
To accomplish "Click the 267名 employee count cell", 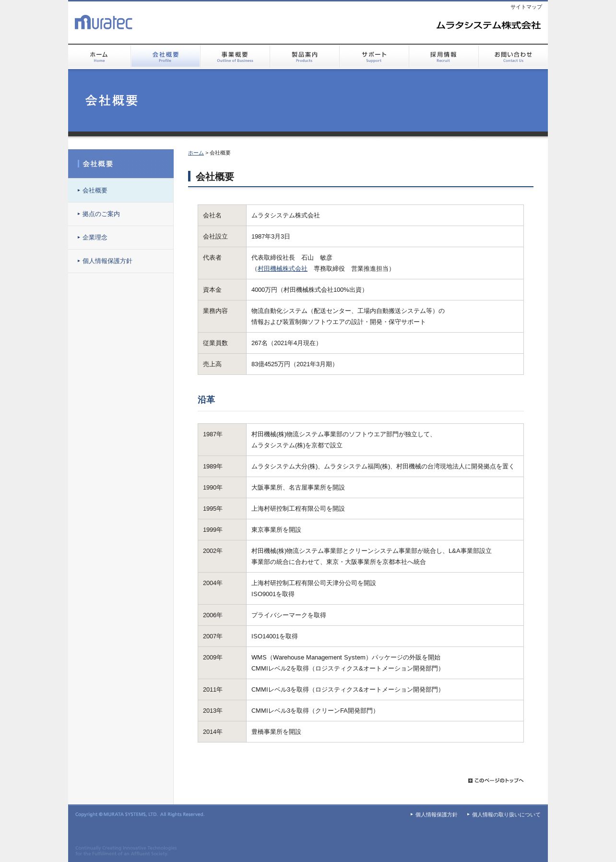I will coord(385,343).
